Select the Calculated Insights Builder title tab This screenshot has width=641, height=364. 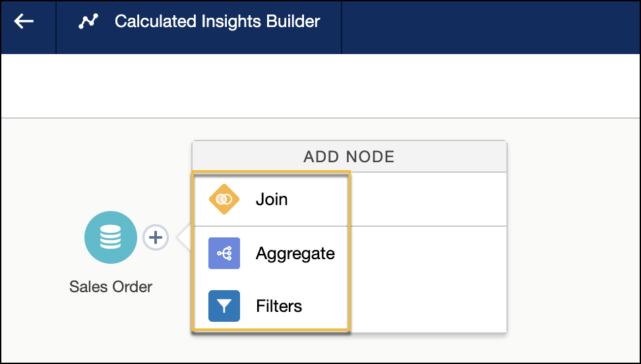click(x=217, y=22)
